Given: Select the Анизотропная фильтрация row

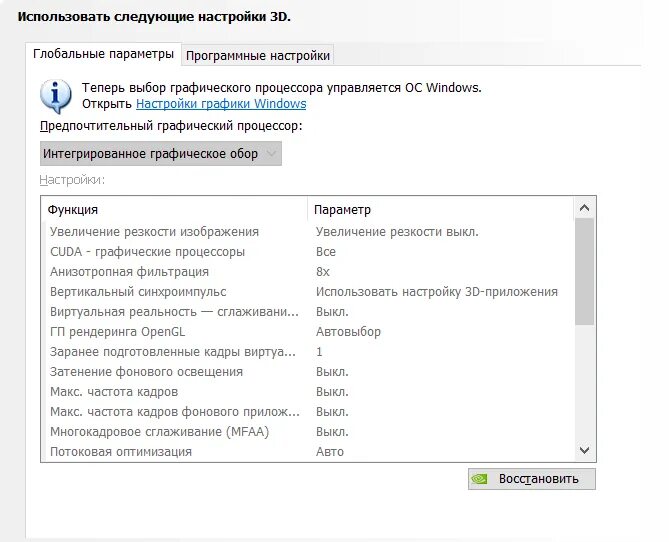Looking at the screenshot, I should 308,272.
